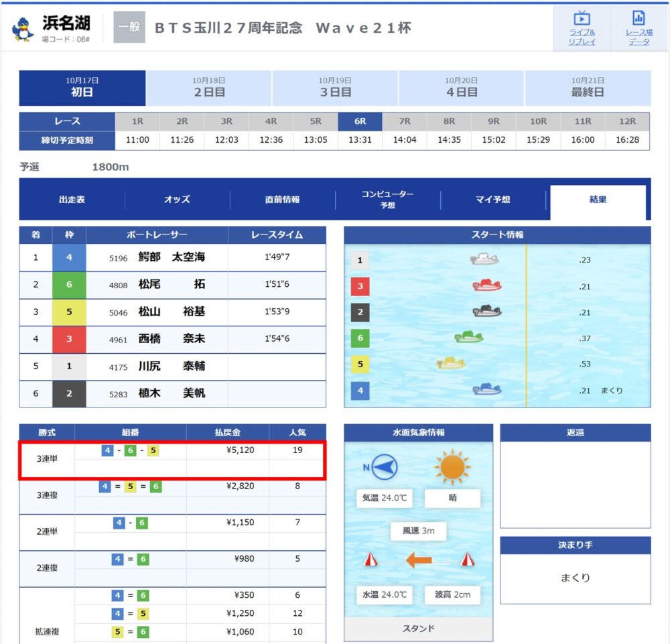Click the blue penguin mascot logo
The image size is (670, 644).
[23, 29]
